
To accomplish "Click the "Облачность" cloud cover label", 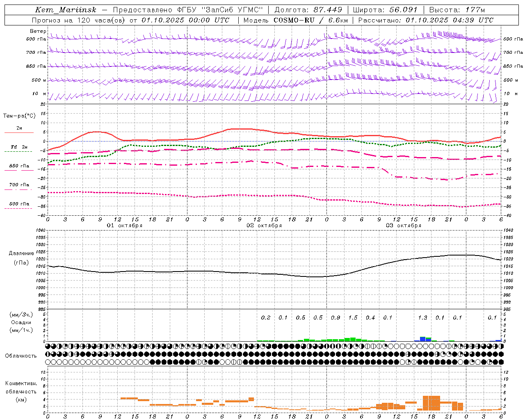I will point(21,356).
